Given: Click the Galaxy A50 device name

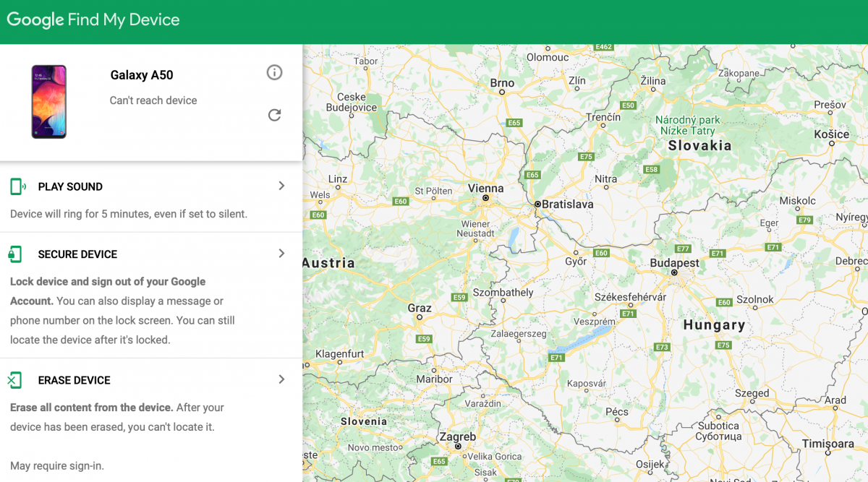Looking at the screenshot, I should pyautogui.click(x=142, y=75).
